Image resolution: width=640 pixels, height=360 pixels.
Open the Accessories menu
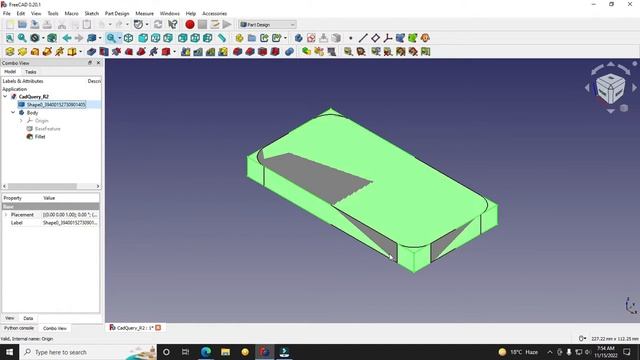(214, 13)
